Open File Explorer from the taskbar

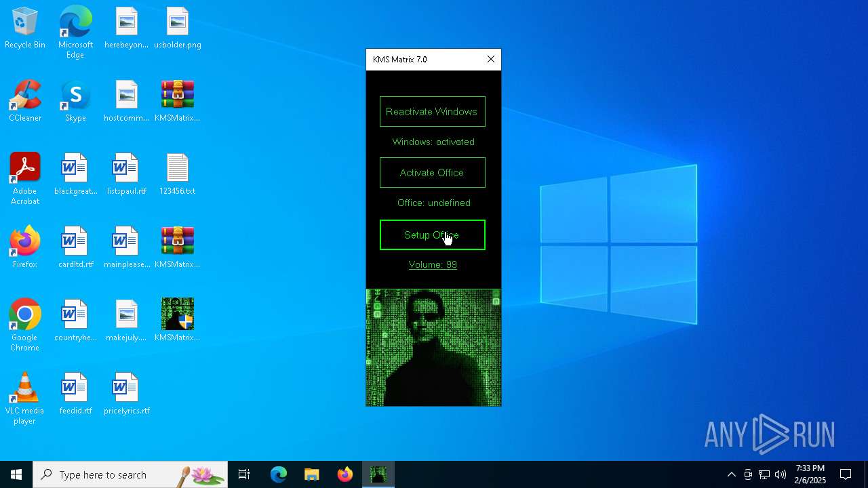click(x=312, y=474)
